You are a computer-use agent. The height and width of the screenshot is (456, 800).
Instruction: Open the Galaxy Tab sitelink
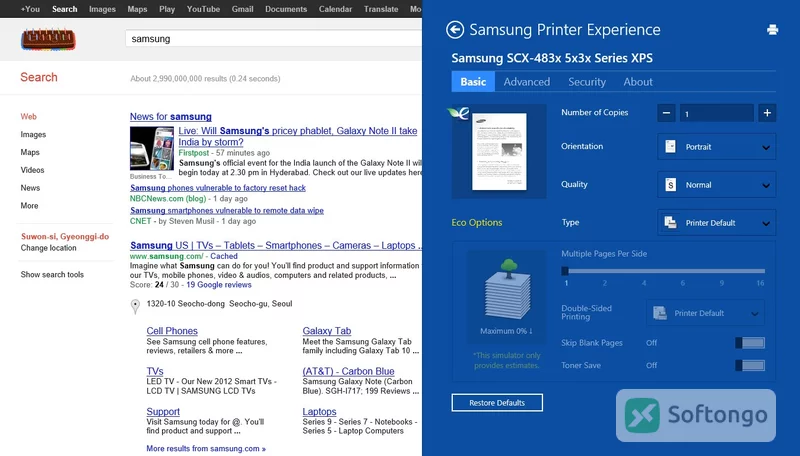pos(327,331)
